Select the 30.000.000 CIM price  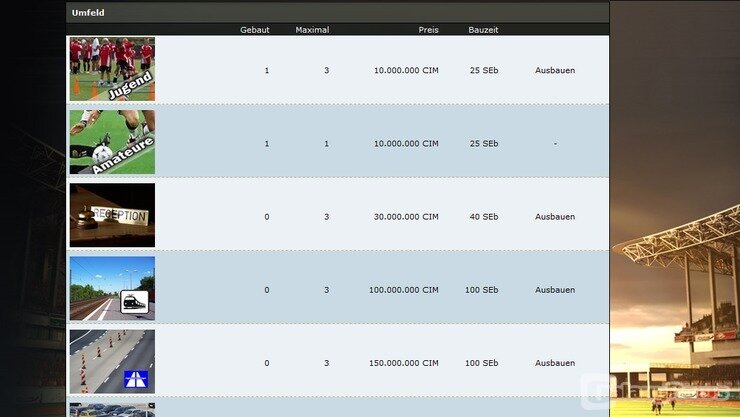tap(406, 217)
